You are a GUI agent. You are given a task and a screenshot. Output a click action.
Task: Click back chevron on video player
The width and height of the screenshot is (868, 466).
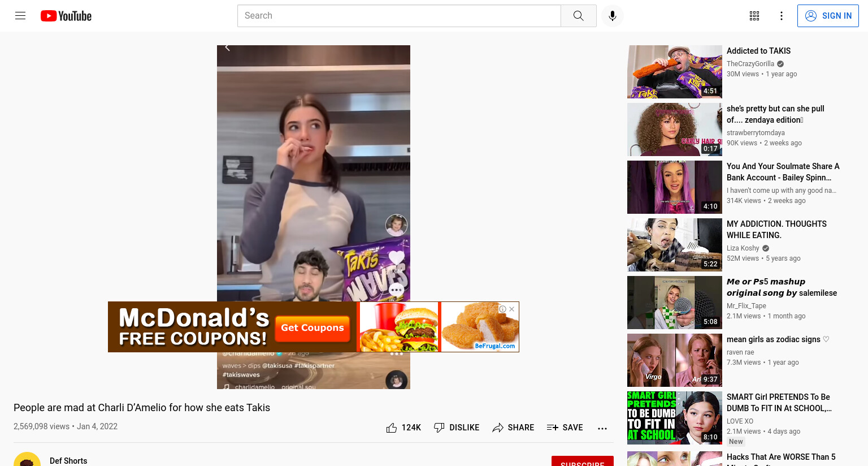(x=227, y=48)
